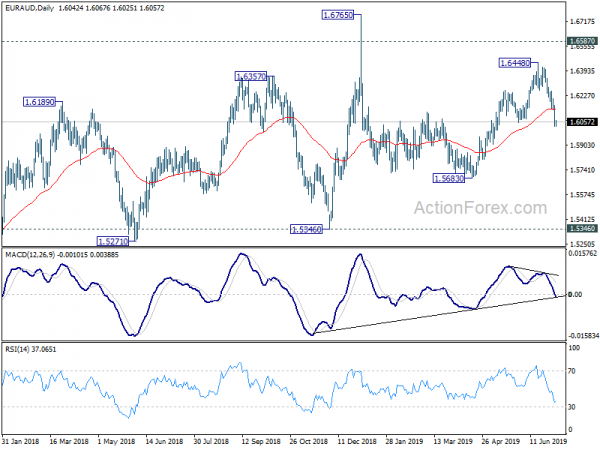
Task: Click the 1.67650 peak price label
Action: (x=338, y=15)
